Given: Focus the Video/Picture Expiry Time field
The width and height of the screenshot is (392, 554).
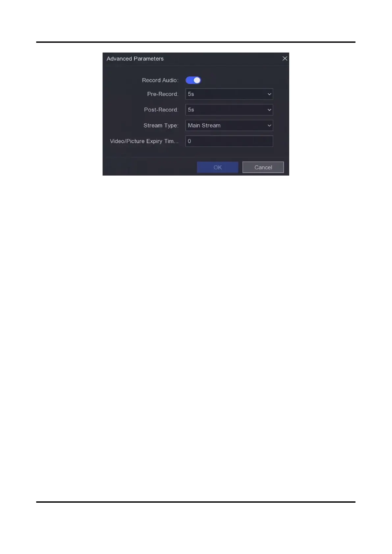Looking at the screenshot, I should 229,141.
